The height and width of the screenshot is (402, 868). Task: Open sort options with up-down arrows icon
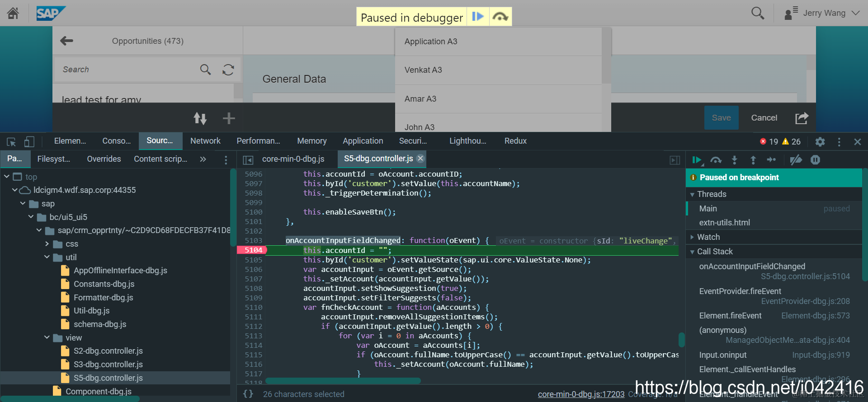(200, 118)
